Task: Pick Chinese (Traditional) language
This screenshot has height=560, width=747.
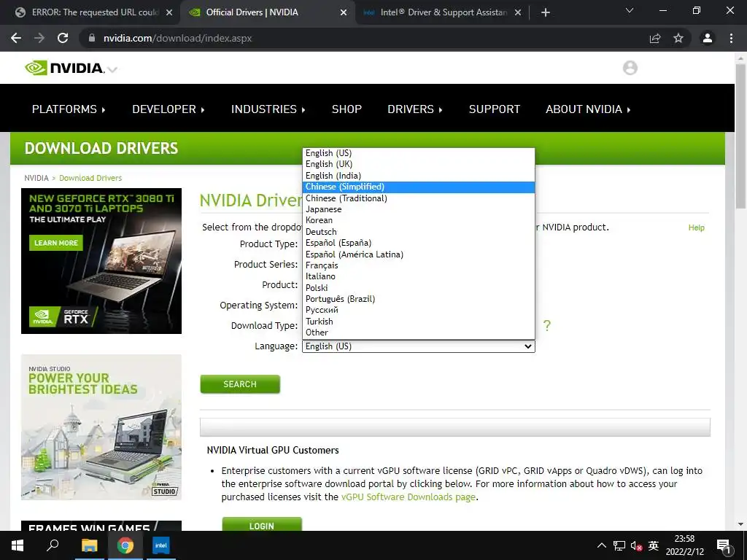Action: pyautogui.click(x=418, y=198)
